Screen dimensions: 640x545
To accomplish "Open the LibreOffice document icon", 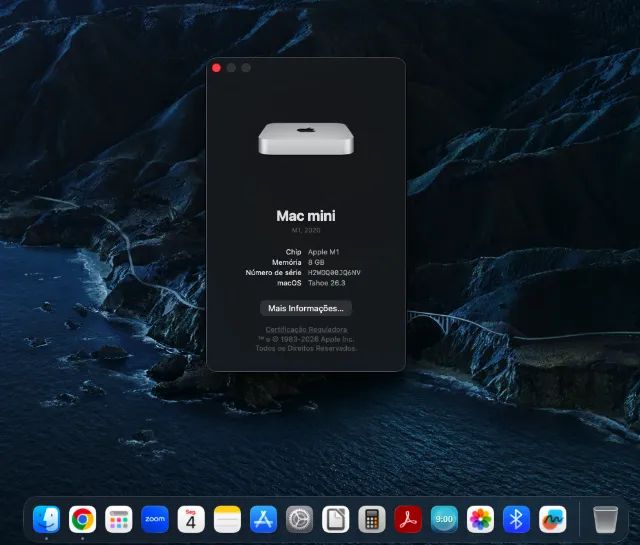I will point(336,519).
